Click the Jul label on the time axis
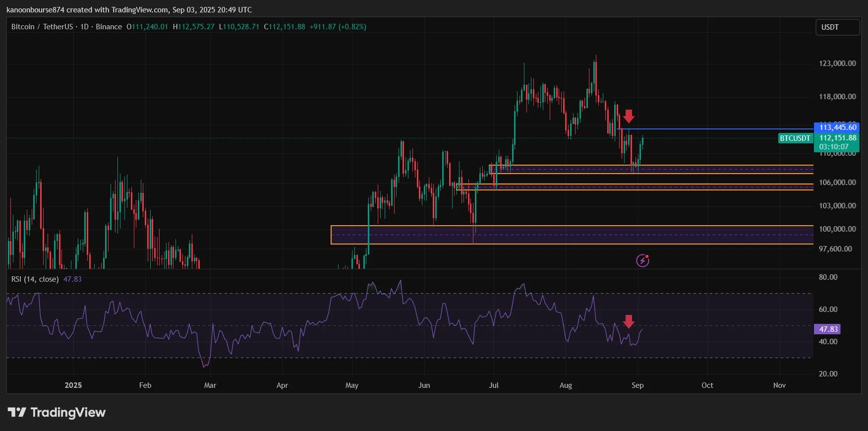 [494, 385]
